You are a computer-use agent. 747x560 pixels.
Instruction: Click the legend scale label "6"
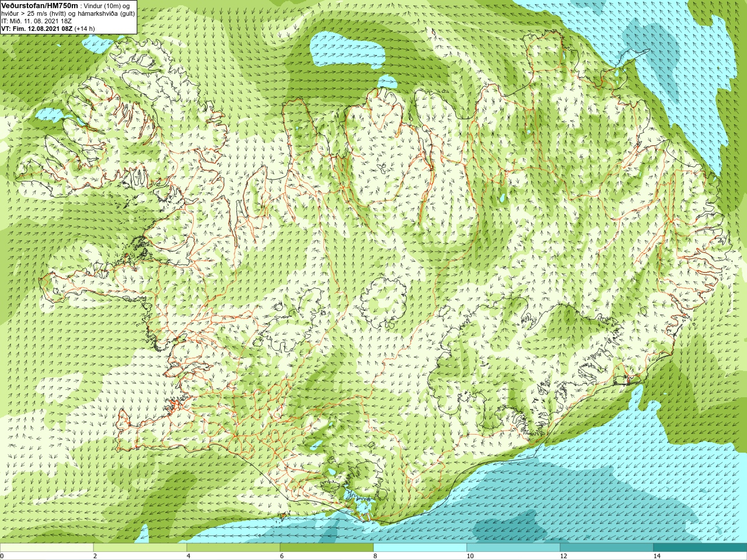[282, 556]
